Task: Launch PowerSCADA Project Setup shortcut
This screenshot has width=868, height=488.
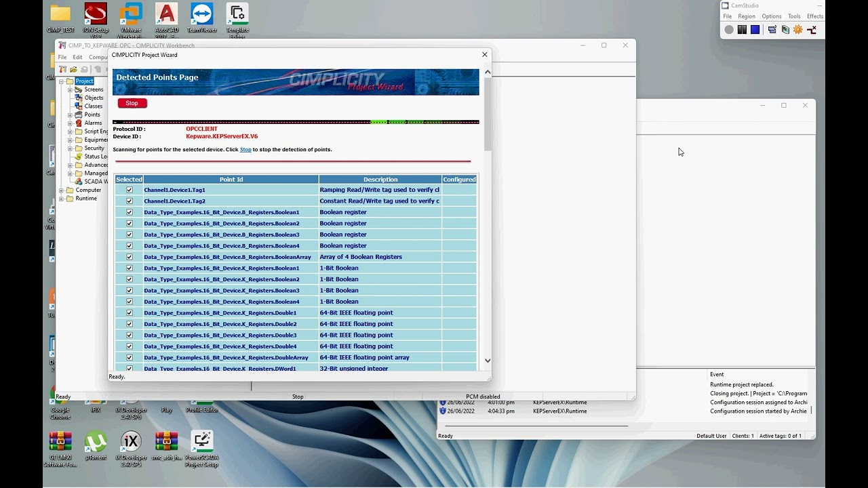Action: coord(201,449)
